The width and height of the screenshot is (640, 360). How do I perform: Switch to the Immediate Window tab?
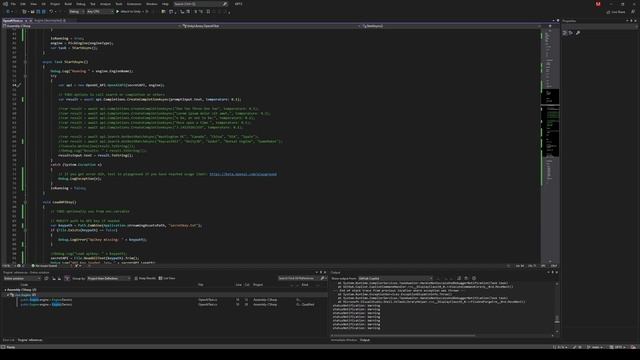tap(344, 340)
